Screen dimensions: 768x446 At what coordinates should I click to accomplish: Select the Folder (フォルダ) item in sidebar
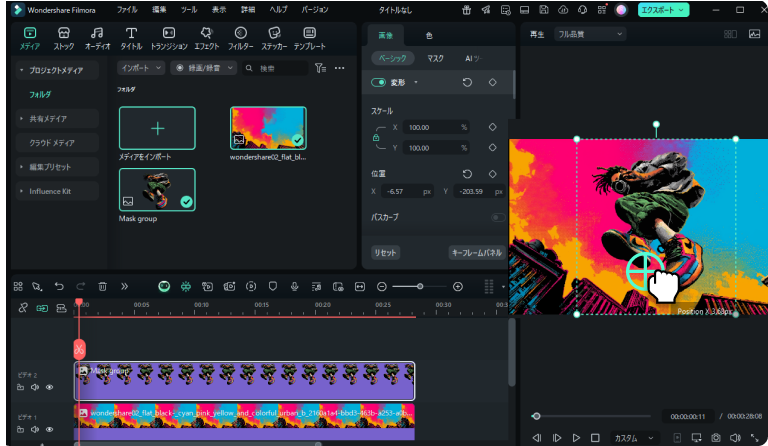tap(40, 94)
